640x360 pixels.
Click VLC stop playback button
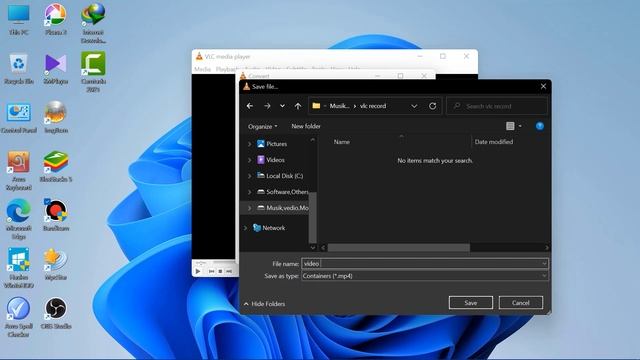click(220, 271)
